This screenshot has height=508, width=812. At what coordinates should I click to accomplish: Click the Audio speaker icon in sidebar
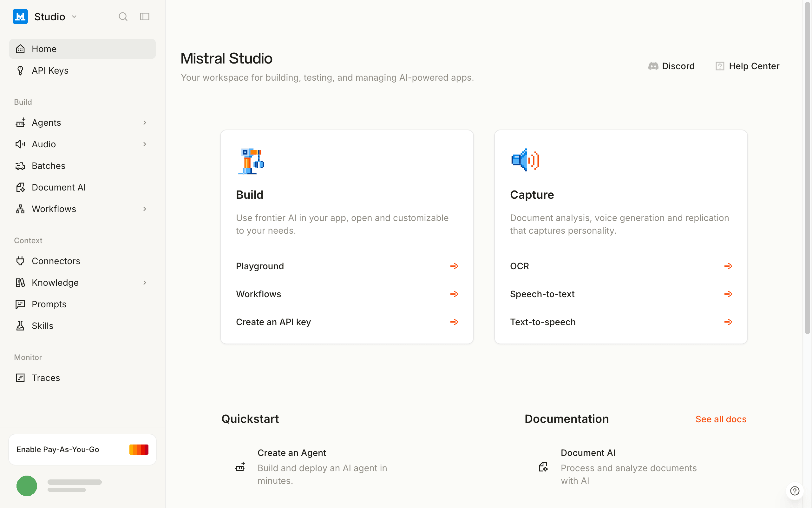(x=21, y=144)
